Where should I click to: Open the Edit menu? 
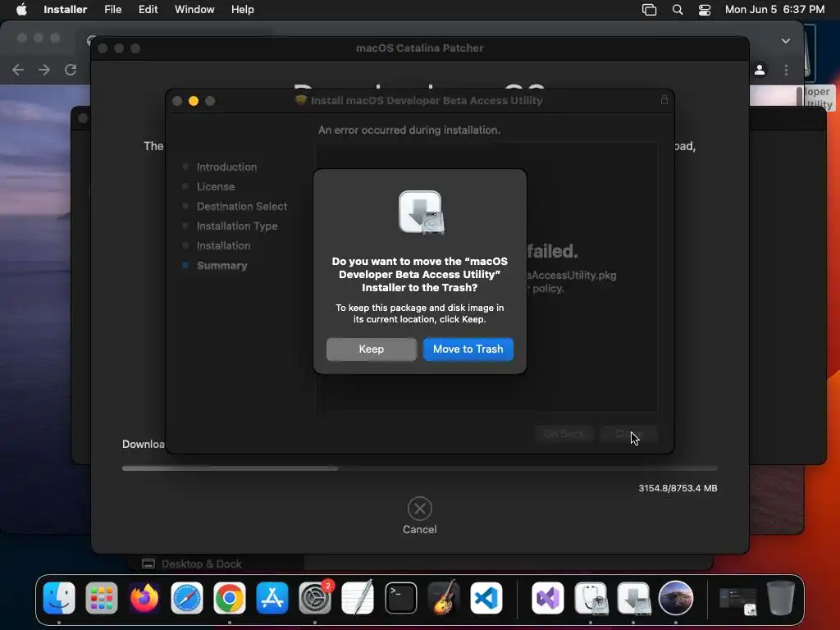pos(148,10)
